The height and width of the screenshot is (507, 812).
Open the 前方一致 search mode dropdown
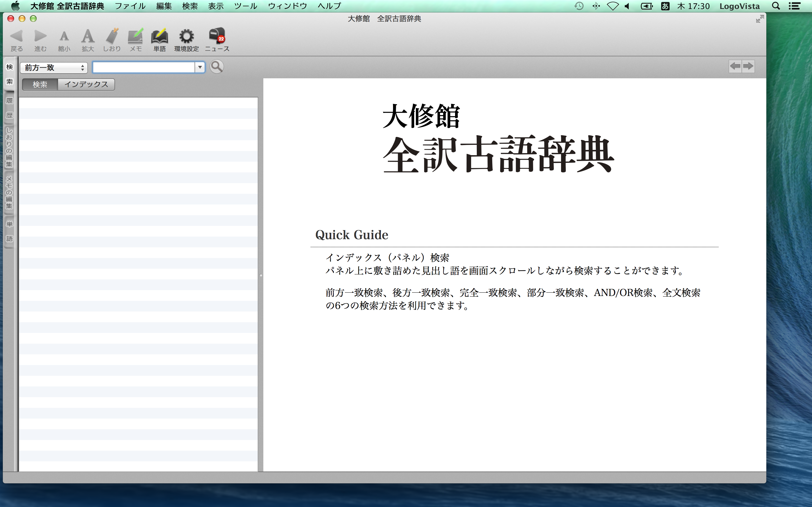click(x=54, y=68)
